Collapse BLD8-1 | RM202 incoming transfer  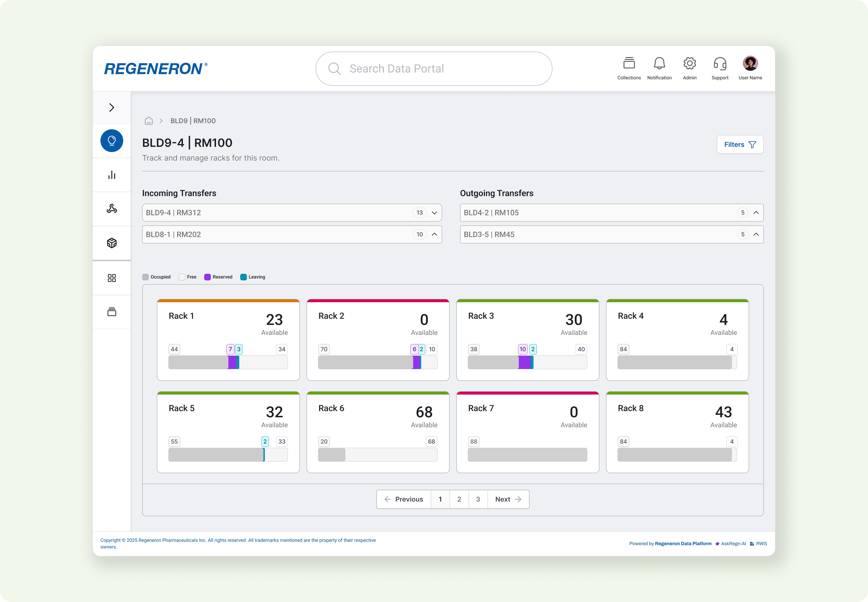pyautogui.click(x=434, y=234)
